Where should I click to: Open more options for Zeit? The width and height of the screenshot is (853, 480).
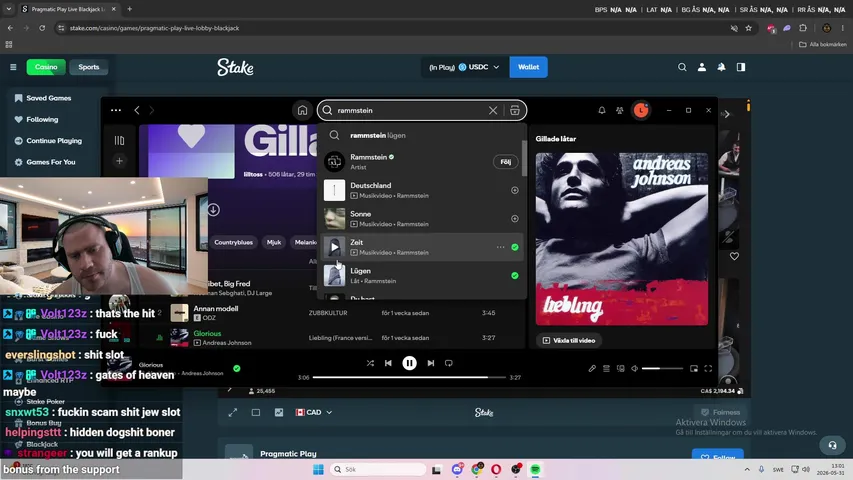[x=500, y=247]
